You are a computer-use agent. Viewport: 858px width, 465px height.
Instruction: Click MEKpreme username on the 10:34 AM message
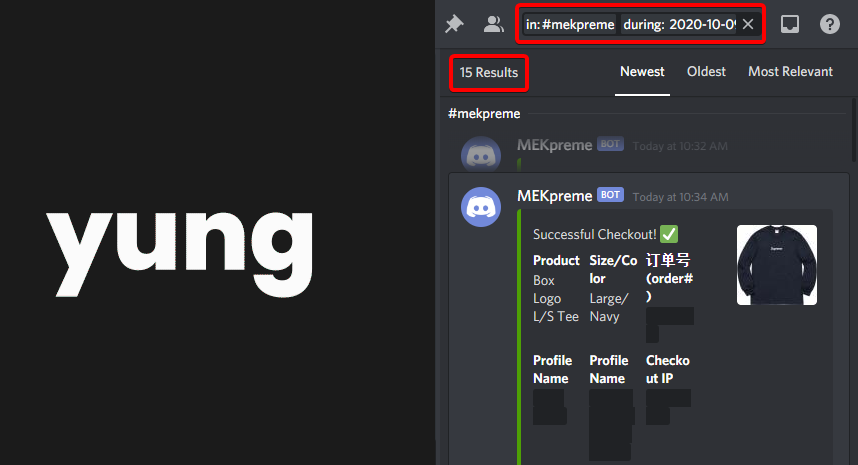coord(555,196)
